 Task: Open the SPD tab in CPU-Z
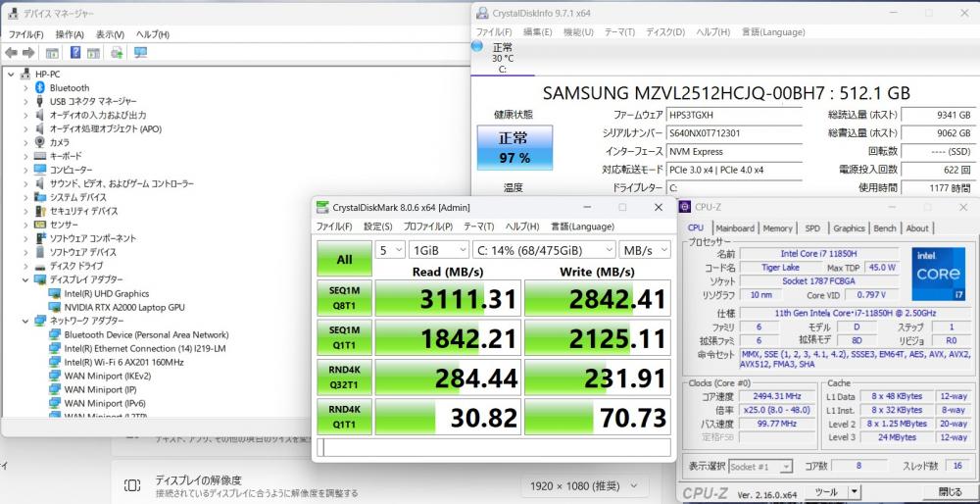pos(812,228)
